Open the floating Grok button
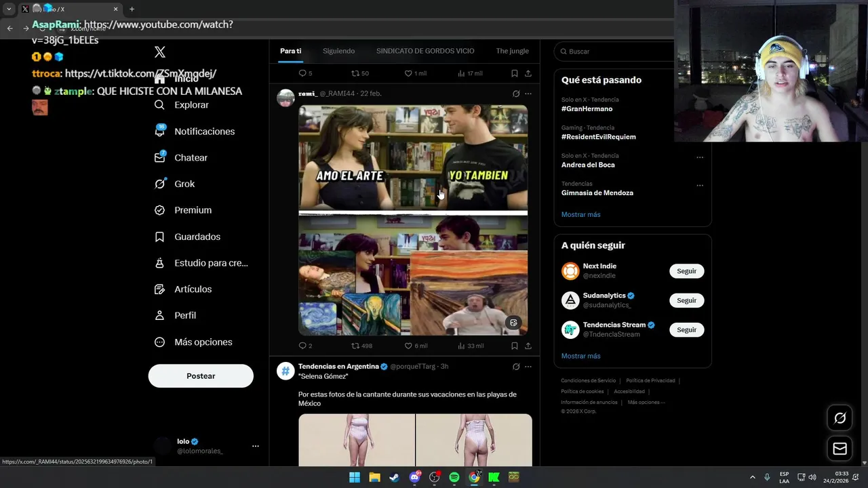 click(840, 418)
